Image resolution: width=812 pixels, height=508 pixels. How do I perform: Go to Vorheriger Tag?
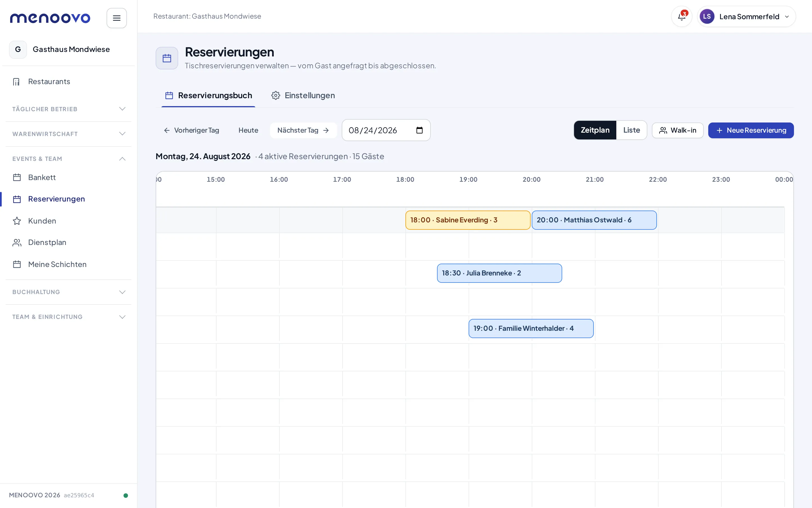coord(191,130)
